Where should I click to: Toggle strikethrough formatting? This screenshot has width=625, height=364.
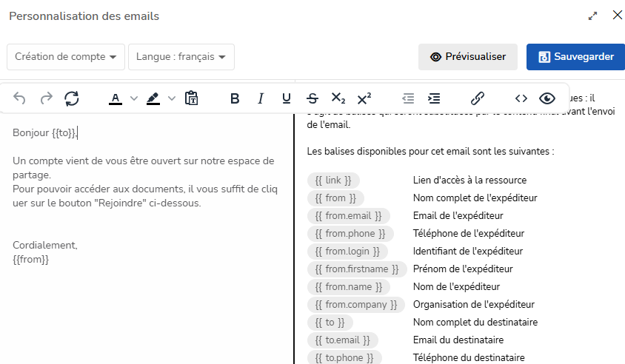tap(312, 98)
